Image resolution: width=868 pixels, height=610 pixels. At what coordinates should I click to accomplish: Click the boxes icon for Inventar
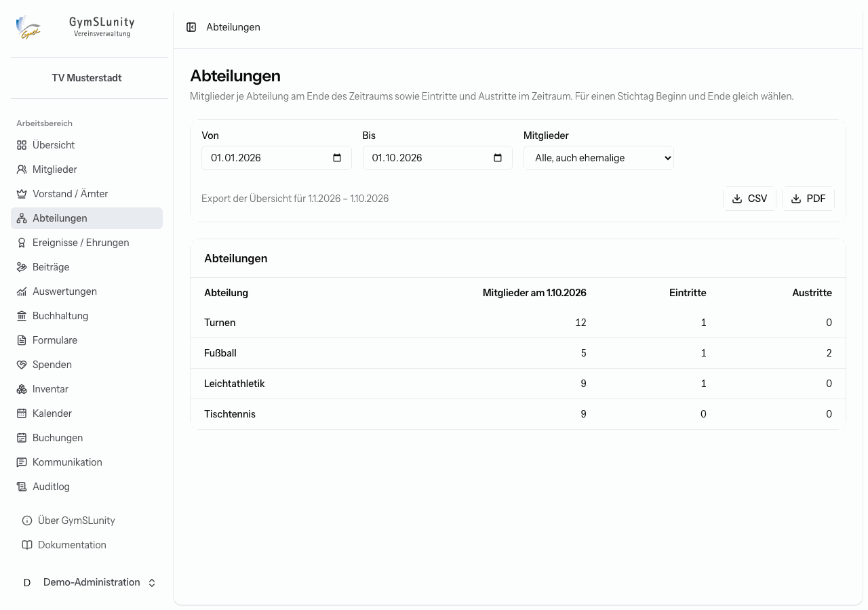[x=22, y=389]
